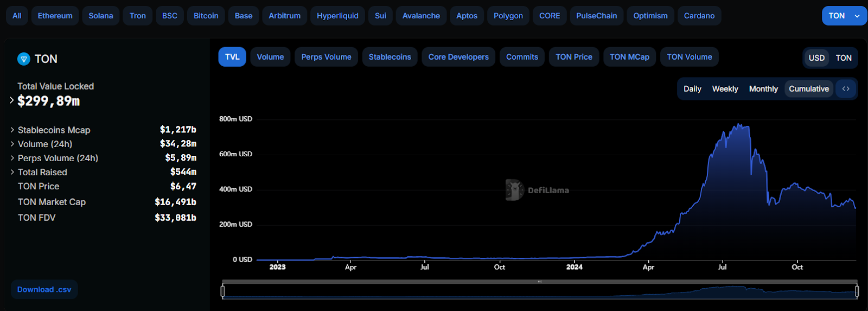Click the TON logo icon beside the title
This screenshot has height=311, width=868.
(x=24, y=59)
